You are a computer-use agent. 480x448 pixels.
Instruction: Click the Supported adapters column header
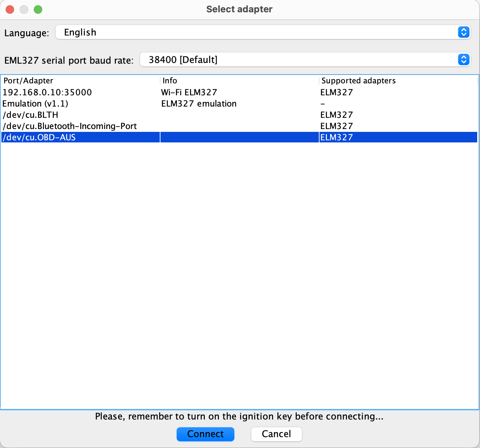tap(398, 81)
